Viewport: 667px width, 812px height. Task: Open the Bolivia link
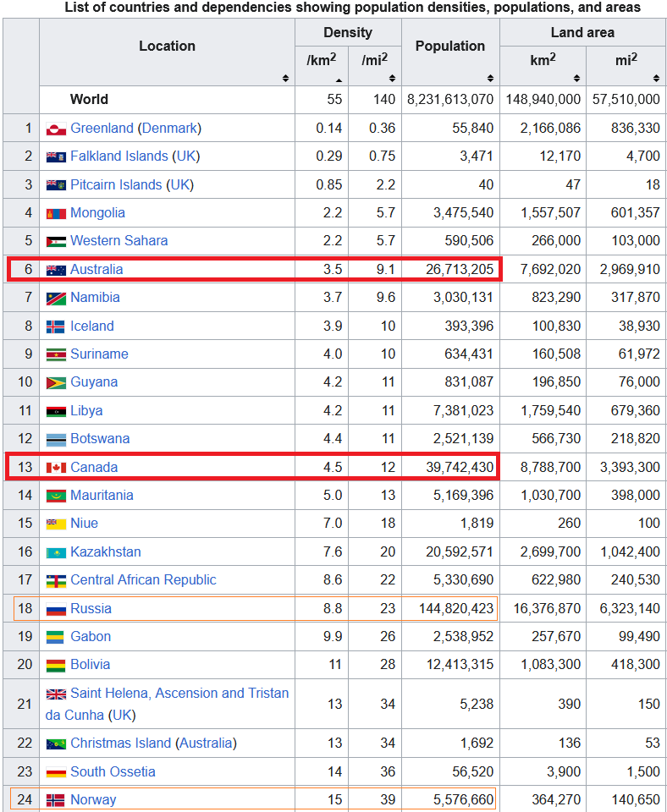click(91, 665)
